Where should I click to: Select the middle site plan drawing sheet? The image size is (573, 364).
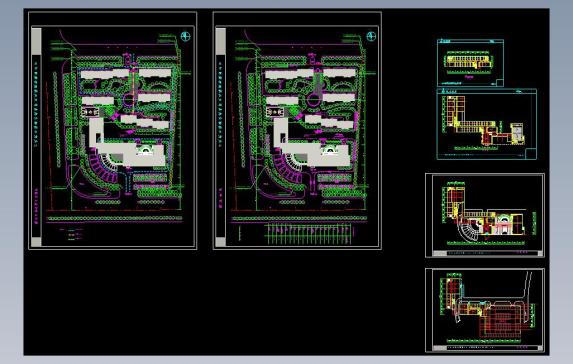(x=297, y=130)
